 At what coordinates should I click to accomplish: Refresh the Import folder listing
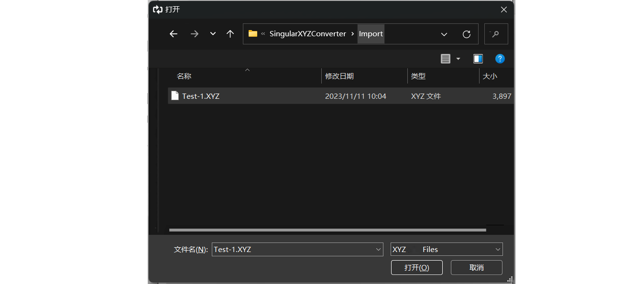click(466, 34)
